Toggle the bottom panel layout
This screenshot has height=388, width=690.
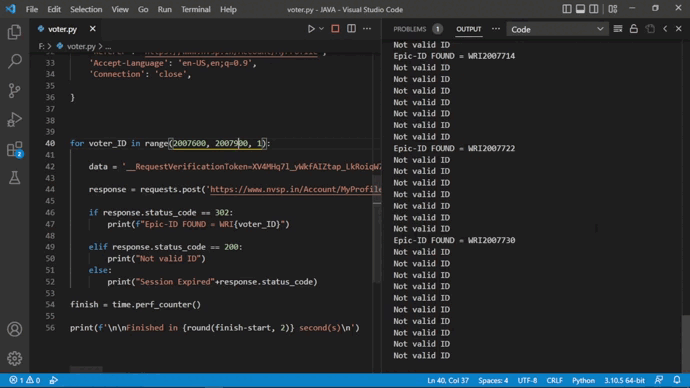[x=580, y=9]
